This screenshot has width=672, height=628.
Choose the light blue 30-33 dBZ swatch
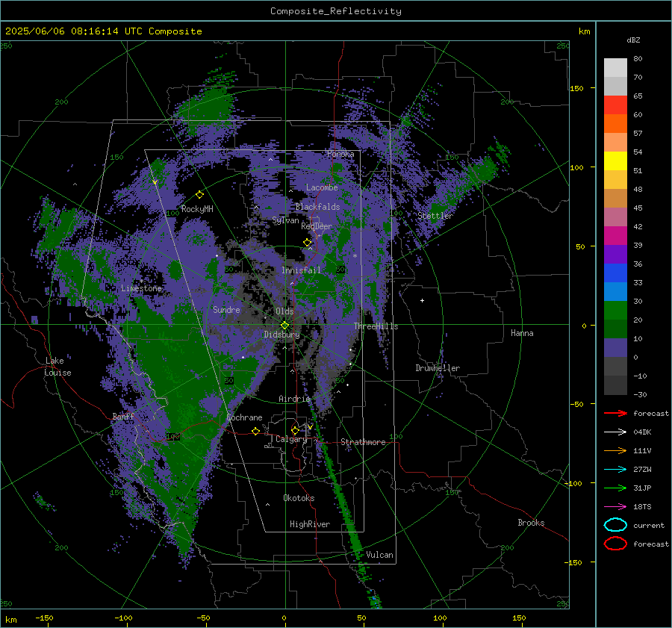615,292
